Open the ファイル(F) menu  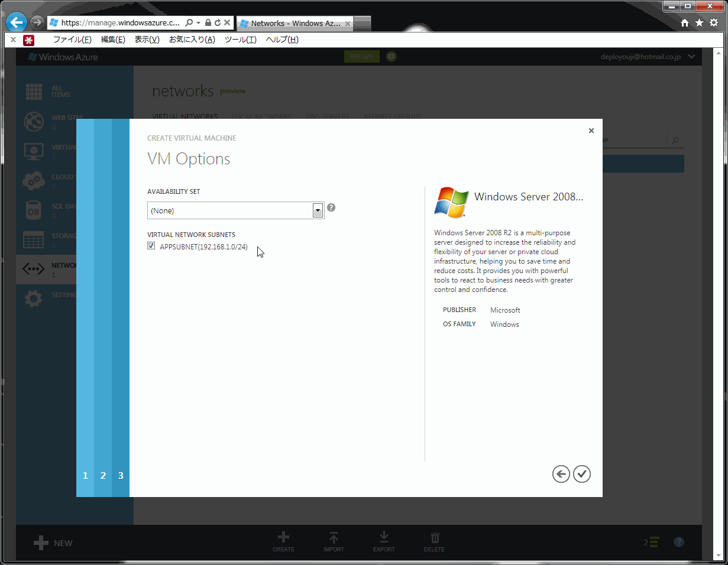72,40
